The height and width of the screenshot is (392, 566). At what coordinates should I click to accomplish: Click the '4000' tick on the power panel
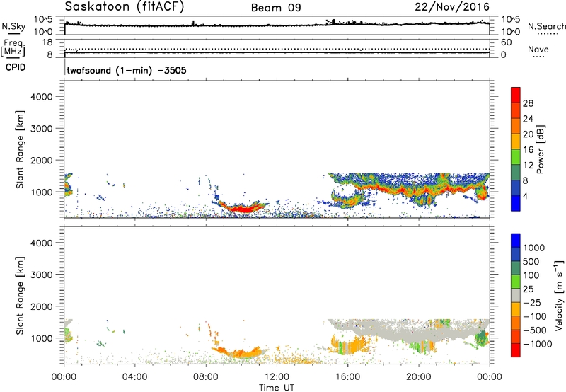point(42,97)
